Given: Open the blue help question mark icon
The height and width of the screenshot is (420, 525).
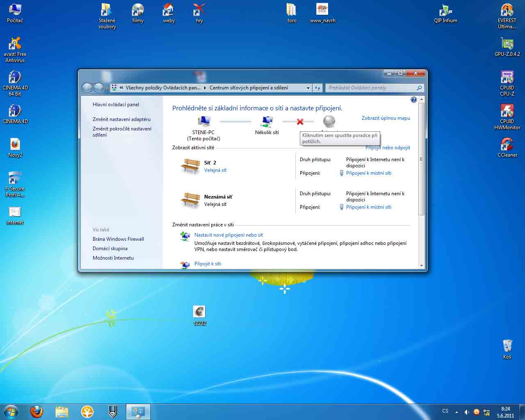Looking at the screenshot, I should 413,100.
